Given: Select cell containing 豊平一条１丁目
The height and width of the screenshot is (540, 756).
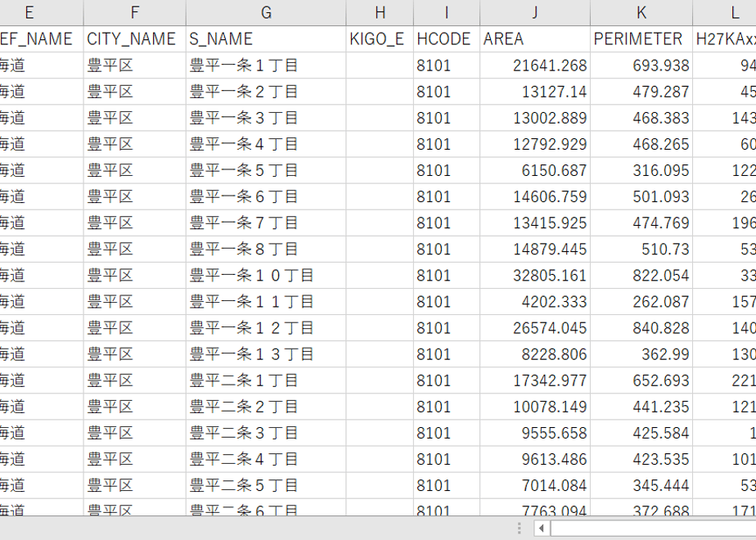Looking at the screenshot, I should tap(266, 65).
